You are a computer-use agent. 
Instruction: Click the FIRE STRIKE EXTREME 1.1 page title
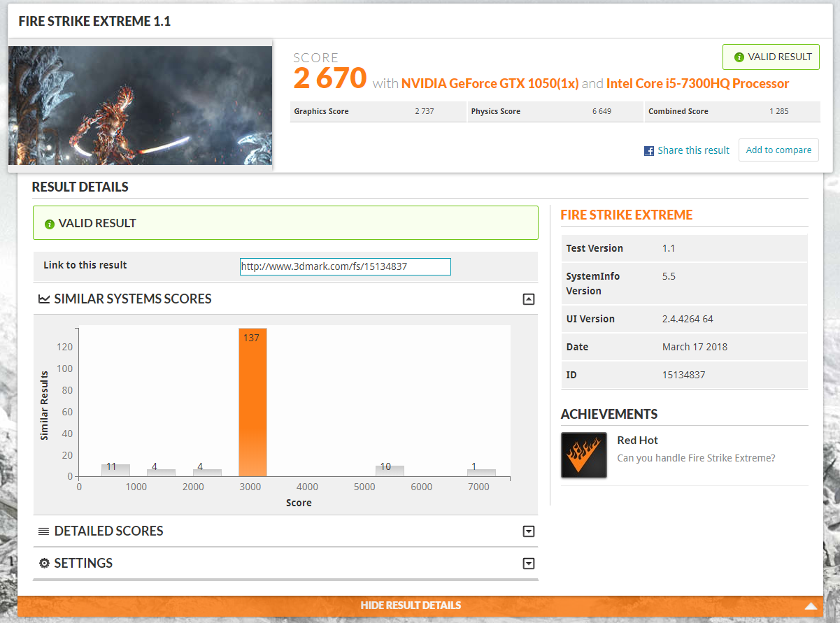94,22
